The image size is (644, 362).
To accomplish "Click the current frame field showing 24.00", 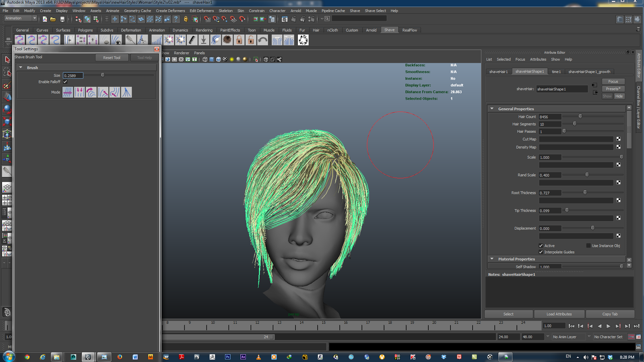I will [508, 337].
